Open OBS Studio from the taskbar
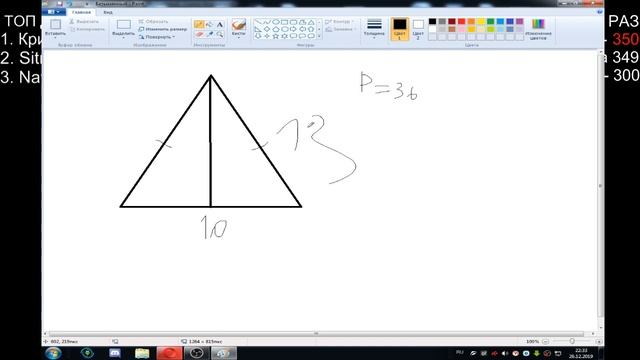Screen dimensions: 640x360 coord(197,353)
